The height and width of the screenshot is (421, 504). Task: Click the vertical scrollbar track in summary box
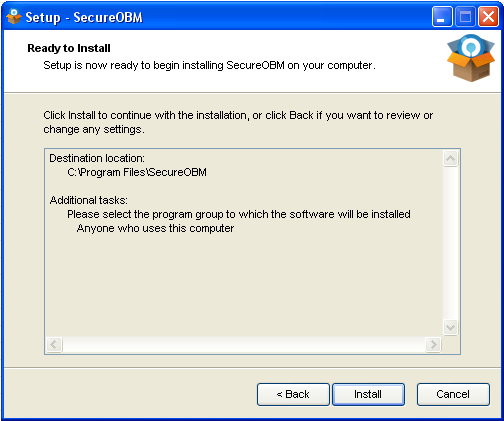pos(450,243)
